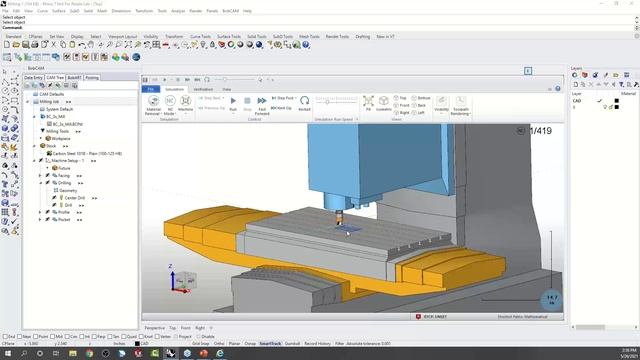The image size is (640, 360).
Task: Open the Step Fwd dropdown arrow
Action: coord(295,98)
